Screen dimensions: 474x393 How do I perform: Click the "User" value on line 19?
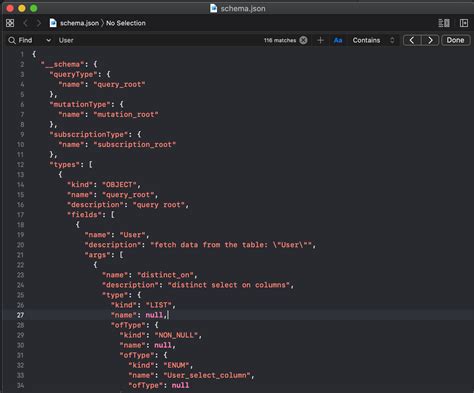click(x=132, y=235)
